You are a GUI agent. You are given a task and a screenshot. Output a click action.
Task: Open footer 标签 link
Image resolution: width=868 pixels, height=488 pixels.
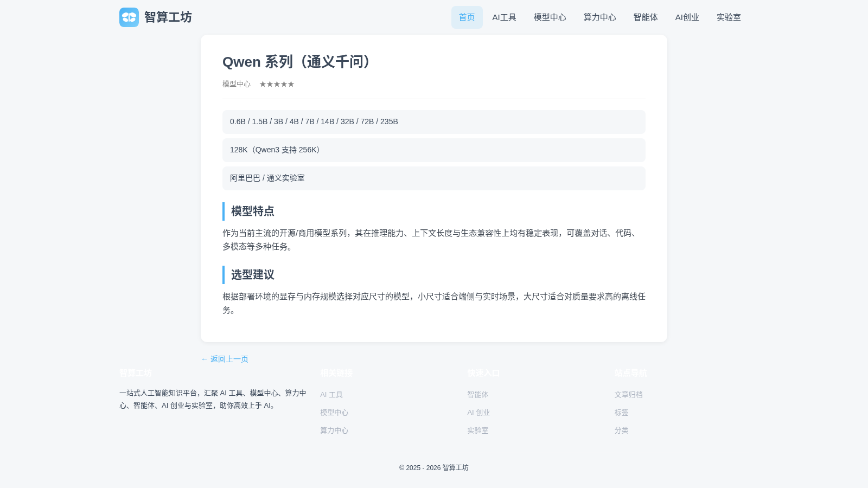point(621,413)
